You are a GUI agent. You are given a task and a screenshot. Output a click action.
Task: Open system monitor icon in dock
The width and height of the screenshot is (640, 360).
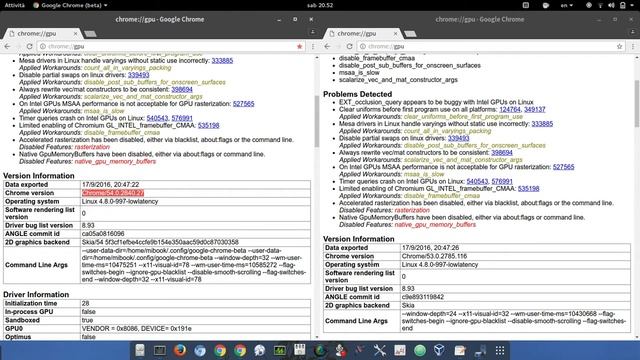coord(280,350)
